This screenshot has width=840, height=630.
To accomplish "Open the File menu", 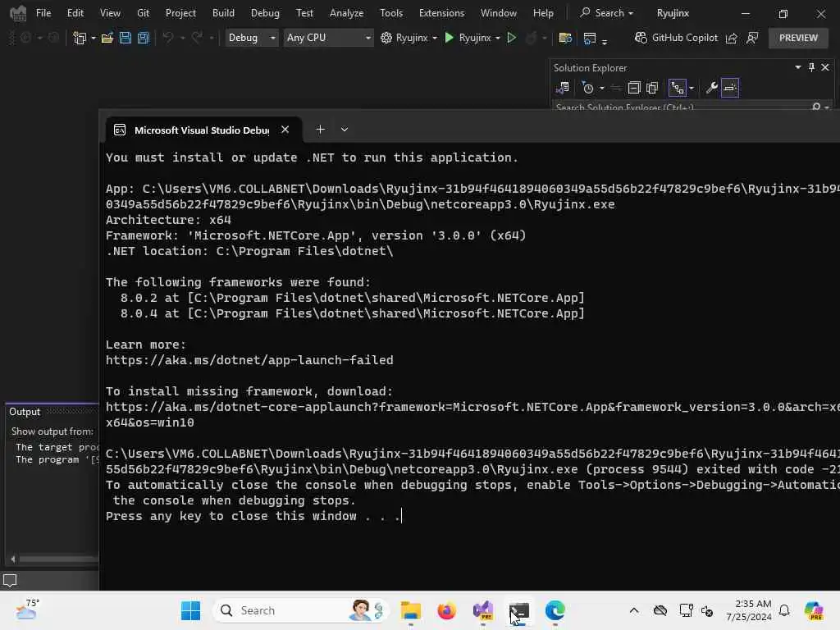I will click(x=43, y=13).
